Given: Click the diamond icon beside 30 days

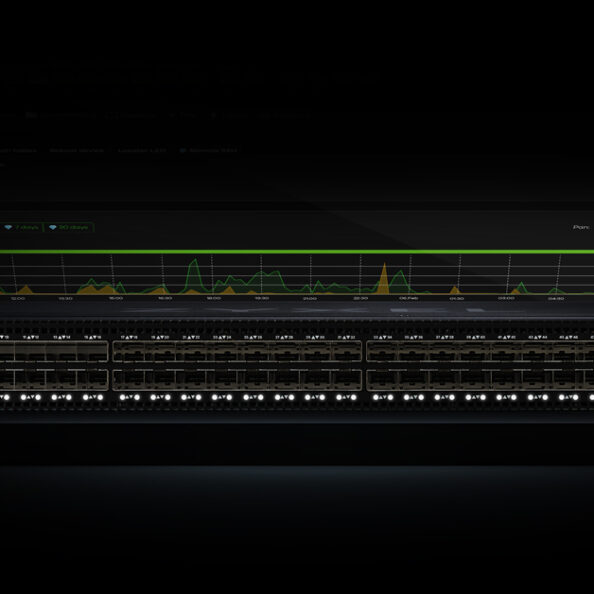Looking at the screenshot, I should (x=53, y=227).
